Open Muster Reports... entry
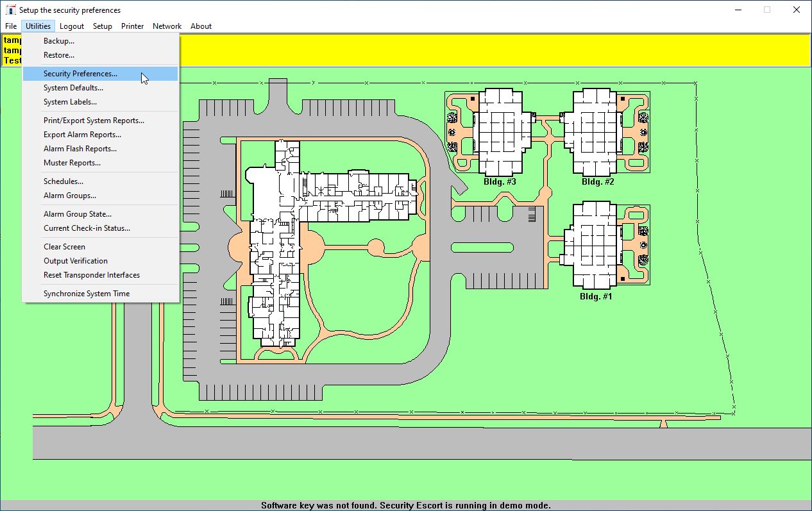The image size is (812, 511). point(101,163)
